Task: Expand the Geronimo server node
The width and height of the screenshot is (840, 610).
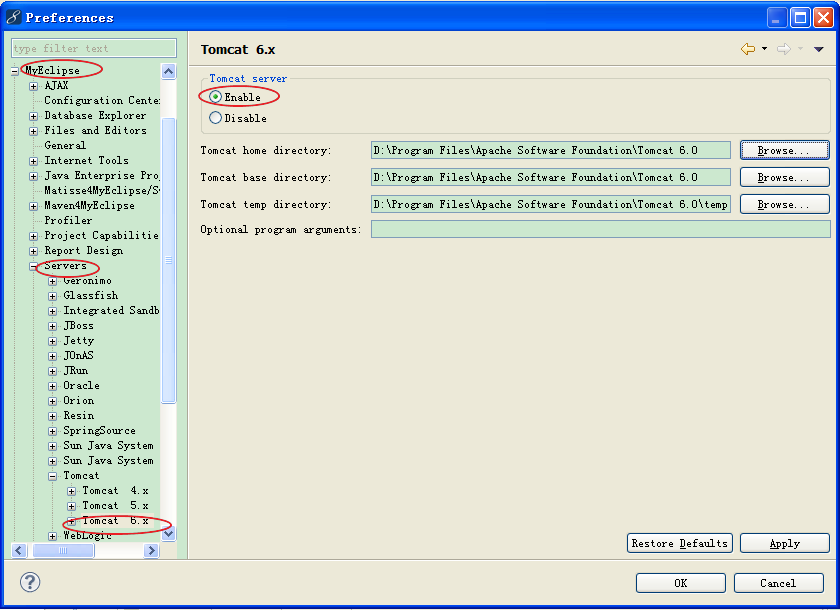Action: coord(52,281)
